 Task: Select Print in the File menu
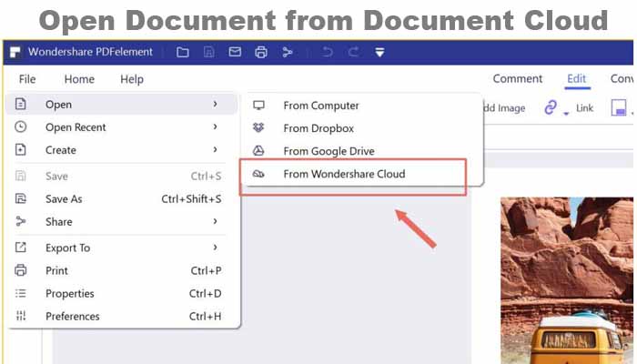121,270
